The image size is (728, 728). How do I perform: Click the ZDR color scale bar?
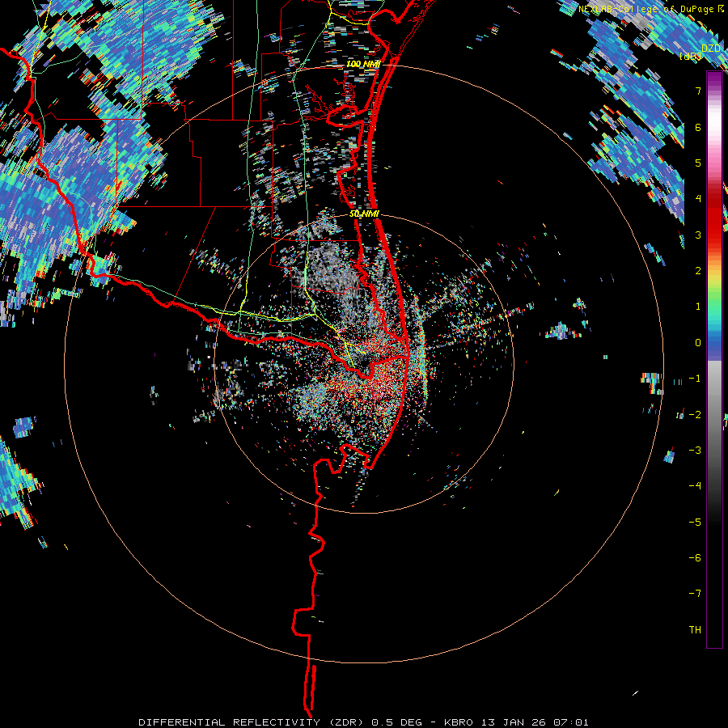pyautogui.click(x=714, y=359)
